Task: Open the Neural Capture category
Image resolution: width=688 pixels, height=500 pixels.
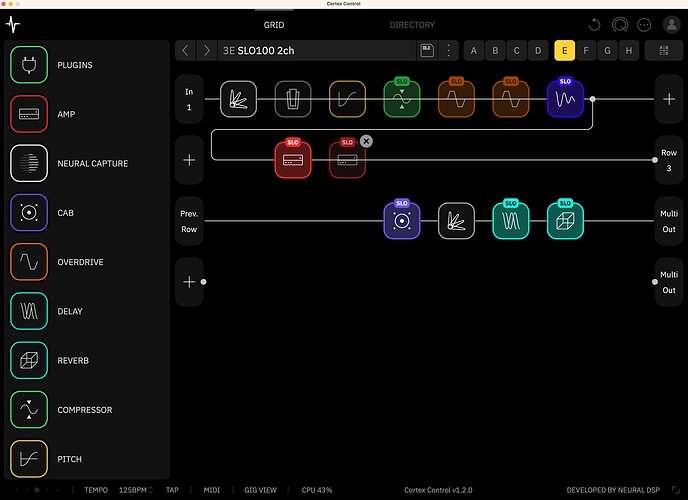Action: (29, 163)
